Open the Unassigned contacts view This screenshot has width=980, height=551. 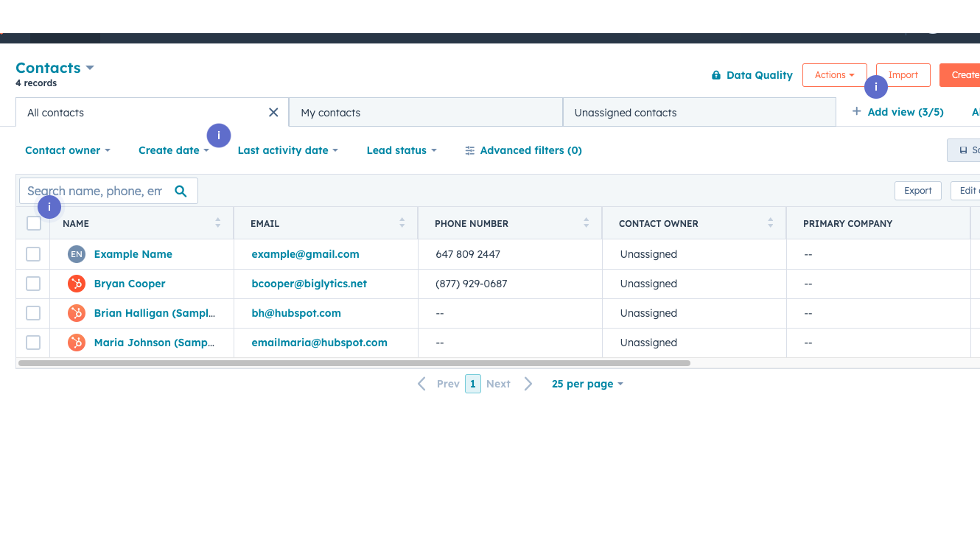626,112
